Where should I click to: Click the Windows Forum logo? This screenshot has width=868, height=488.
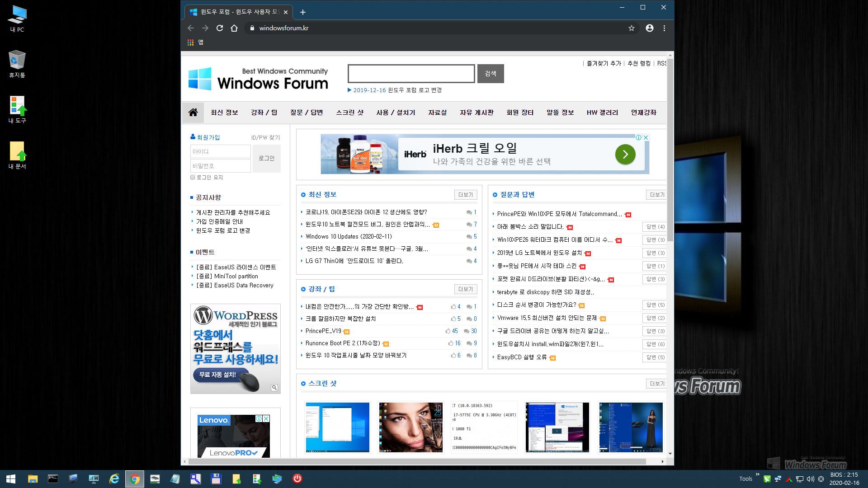(x=258, y=79)
